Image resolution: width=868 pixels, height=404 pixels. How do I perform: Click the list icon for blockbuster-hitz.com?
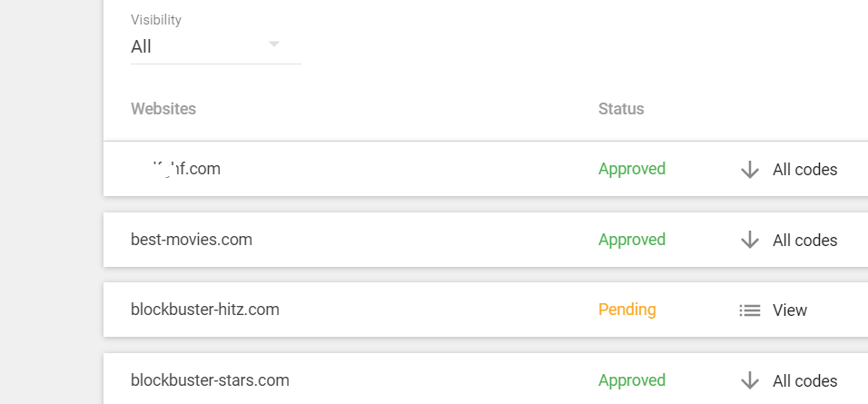(x=750, y=310)
